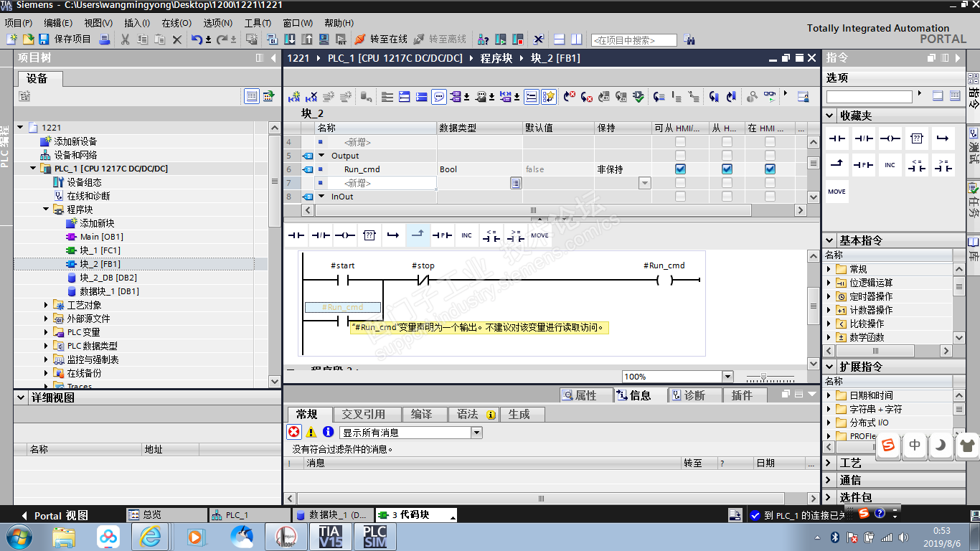Go online with 转至在线 button

(x=381, y=39)
